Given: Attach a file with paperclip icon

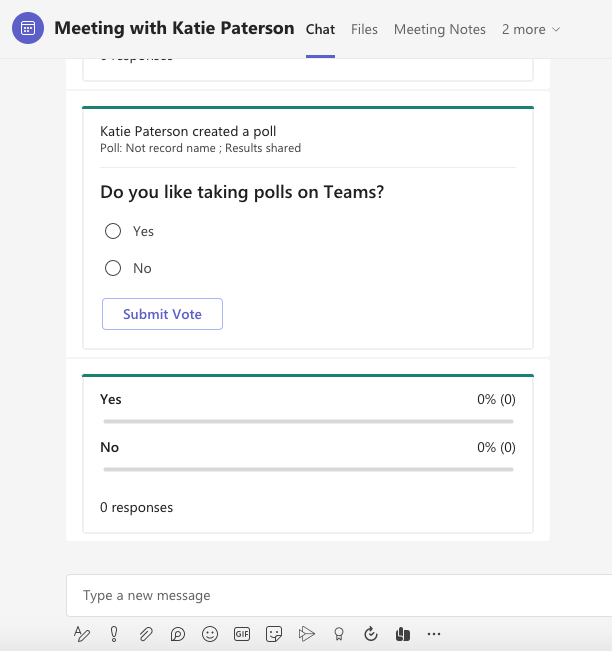Looking at the screenshot, I should pos(146,633).
